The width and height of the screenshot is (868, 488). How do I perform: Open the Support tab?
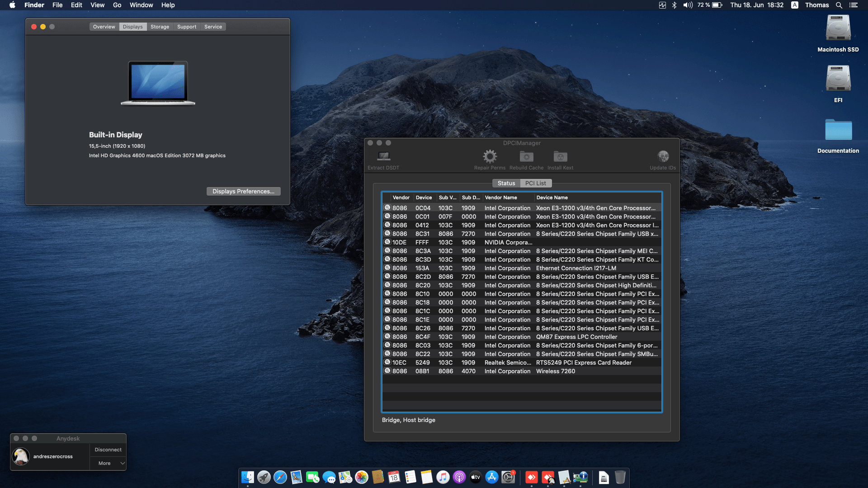click(x=187, y=27)
